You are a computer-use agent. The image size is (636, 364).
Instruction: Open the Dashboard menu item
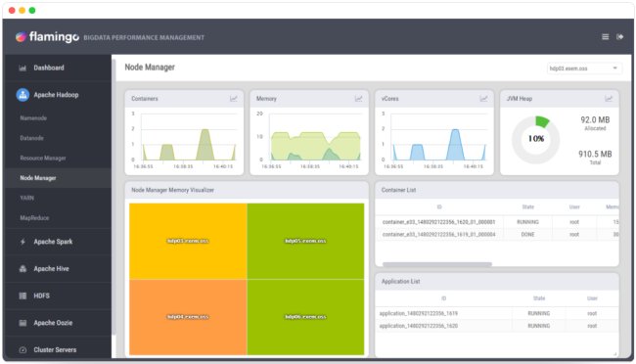(57, 68)
